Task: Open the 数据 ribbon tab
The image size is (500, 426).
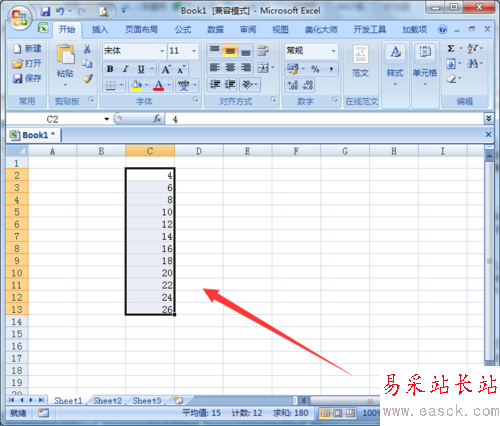Action: tap(215, 30)
